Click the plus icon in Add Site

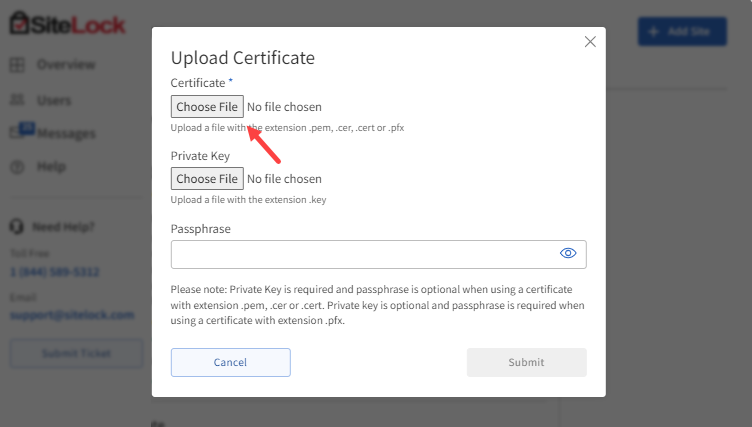pos(654,32)
